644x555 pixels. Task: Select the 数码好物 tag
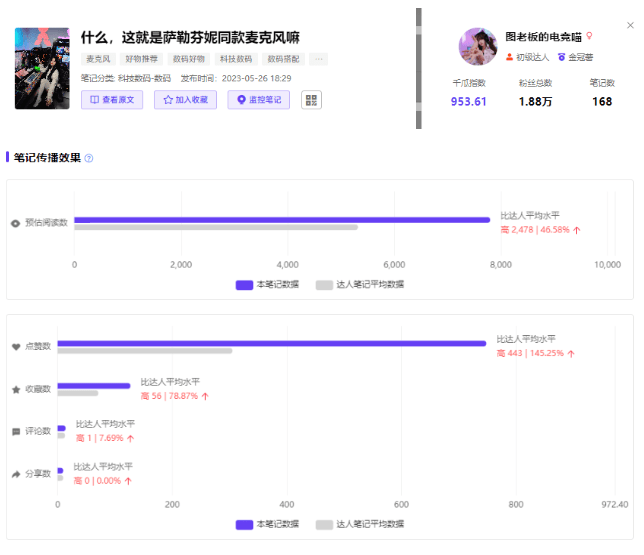coord(189,59)
